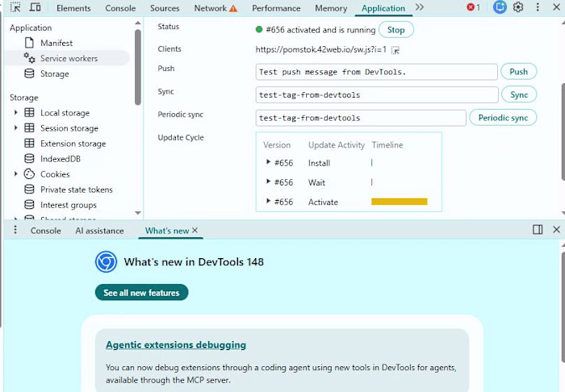Click See all new features button
The width and height of the screenshot is (565, 392).
pos(141,292)
